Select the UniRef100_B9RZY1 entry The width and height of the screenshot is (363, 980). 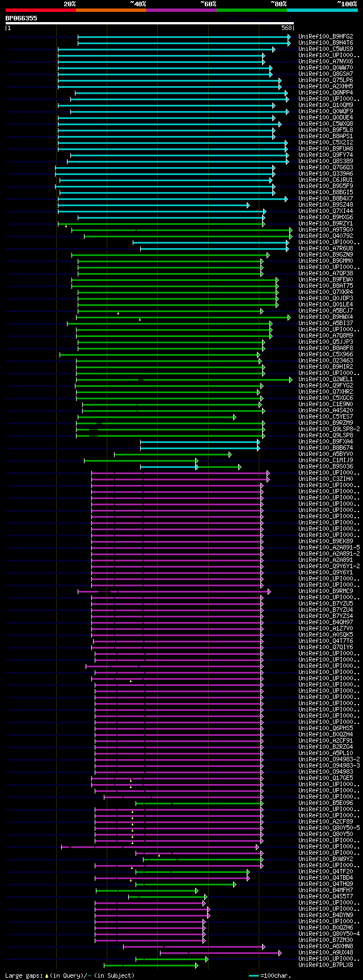point(326,223)
